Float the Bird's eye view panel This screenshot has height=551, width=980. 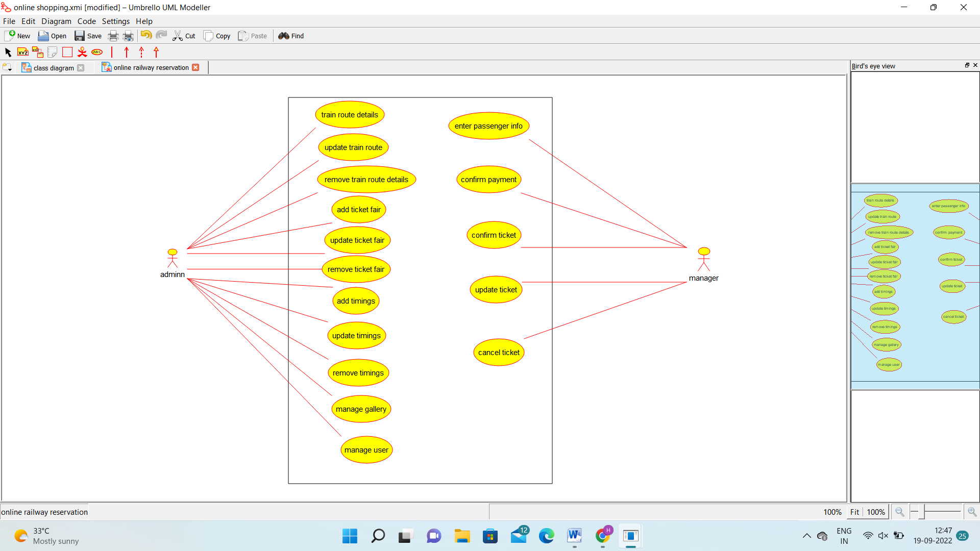[x=967, y=65]
